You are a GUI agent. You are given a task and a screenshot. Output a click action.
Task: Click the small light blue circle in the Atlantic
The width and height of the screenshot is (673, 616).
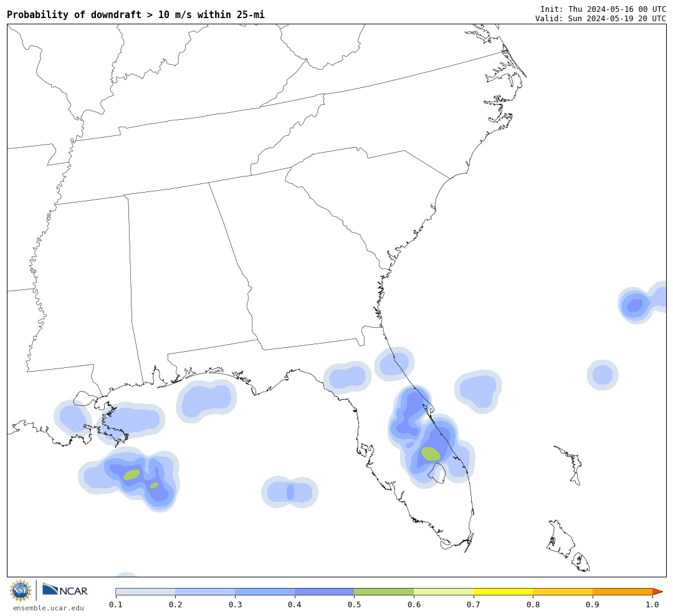[603, 375]
